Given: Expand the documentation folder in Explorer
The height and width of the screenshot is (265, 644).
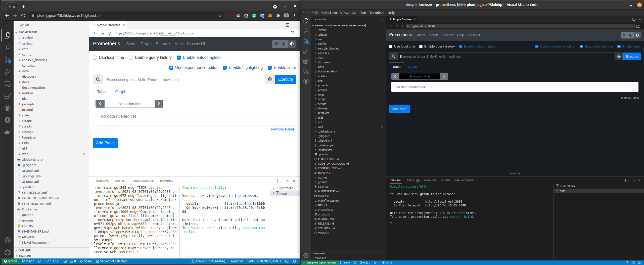Looking at the screenshot, I should [34, 87].
